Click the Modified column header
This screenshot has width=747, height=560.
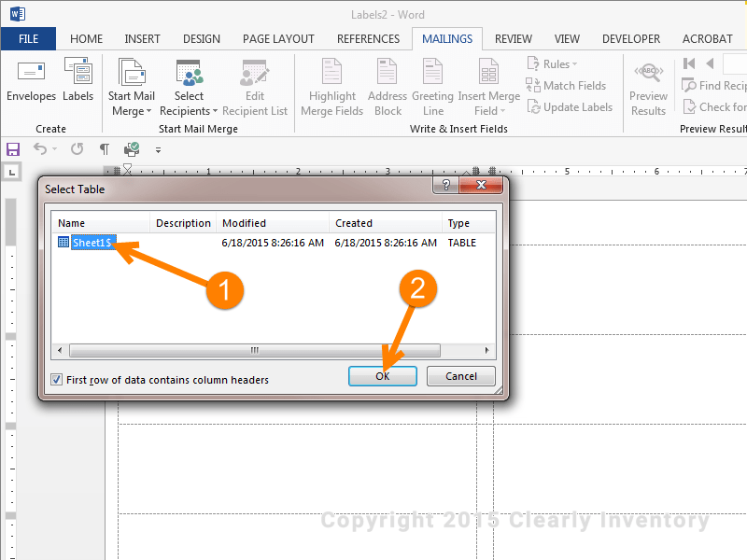(x=273, y=223)
